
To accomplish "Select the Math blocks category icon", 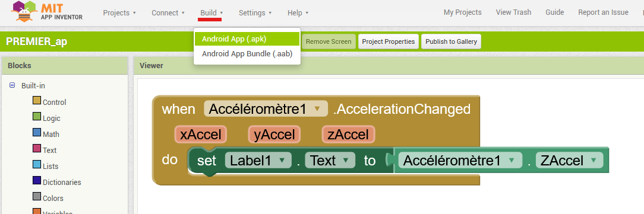I will (x=37, y=132).
